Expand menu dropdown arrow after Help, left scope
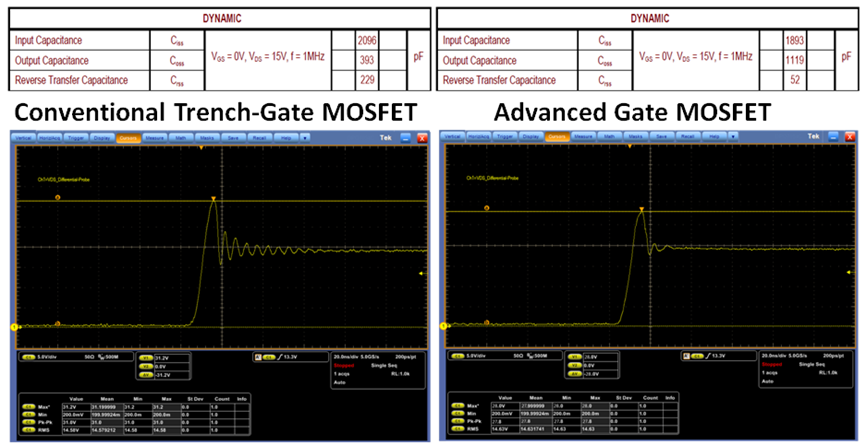Image resolution: width=866 pixels, height=445 pixels. (306, 135)
